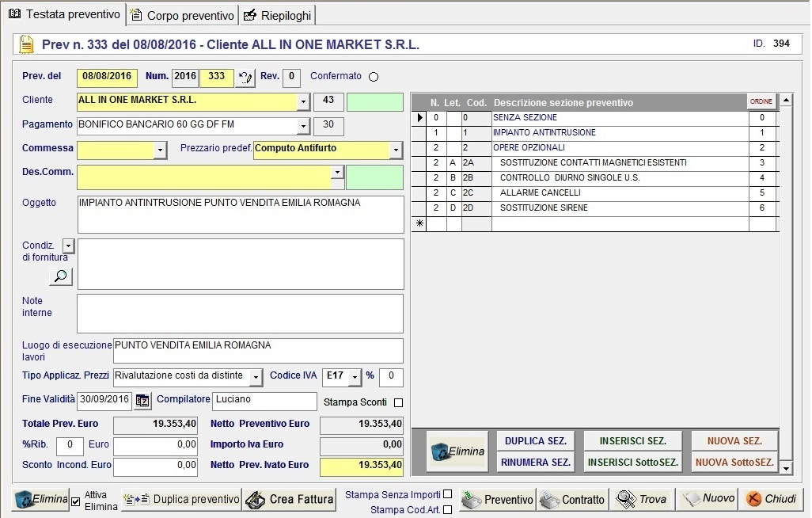812x518 pixels.
Task: Open the Codice IVA dropdown
Action: coord(355,377)
